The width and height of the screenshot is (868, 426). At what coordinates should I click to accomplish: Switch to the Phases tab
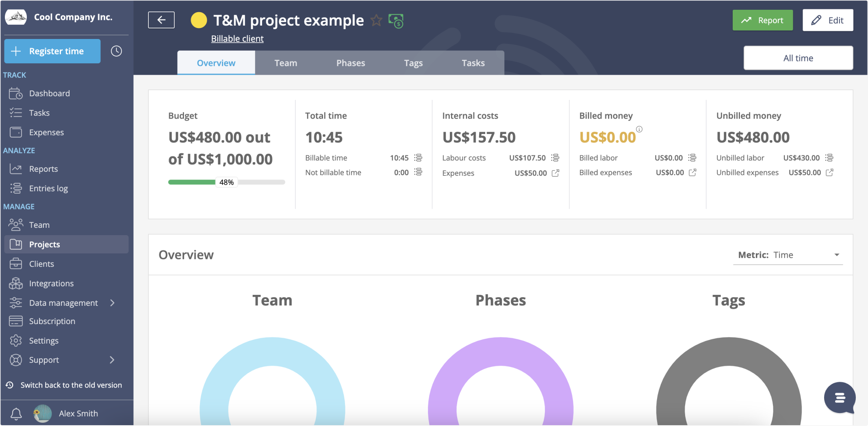pos(350,63)
